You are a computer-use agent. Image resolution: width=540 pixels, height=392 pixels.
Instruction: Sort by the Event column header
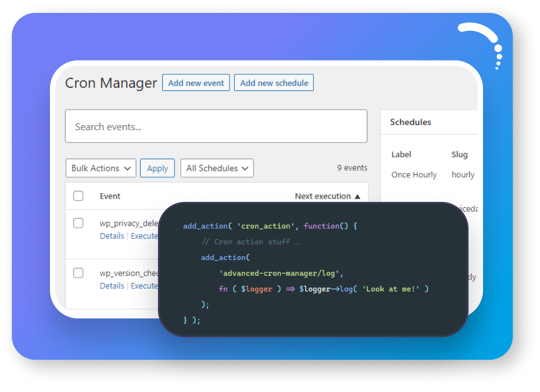point(110,196)
